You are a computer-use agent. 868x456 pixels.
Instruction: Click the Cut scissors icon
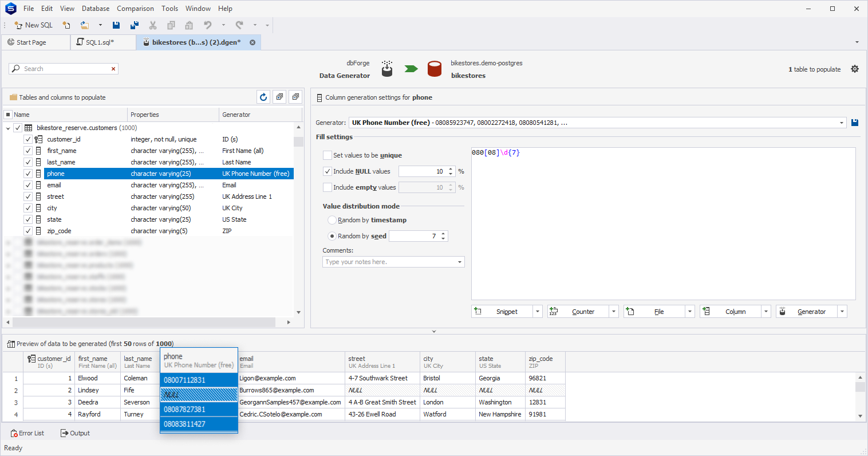coord(153,25)
